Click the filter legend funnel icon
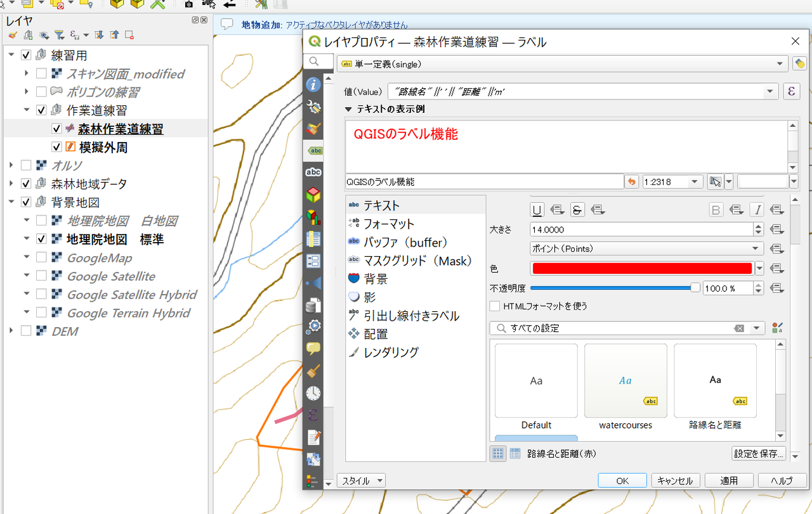Viewport: 812px width, 514px height. pos(59,35)
